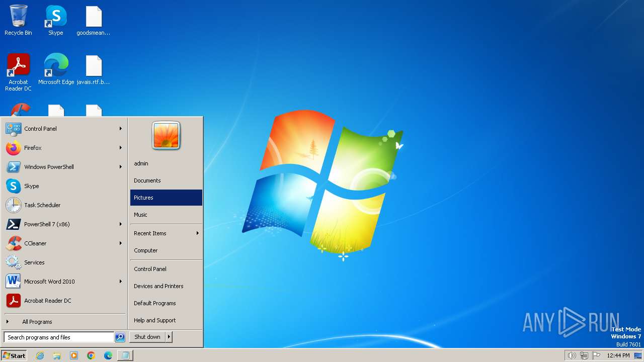The image size is (644, 362).
Task: Open Computer from the Start menu
Action: [166, 250]
